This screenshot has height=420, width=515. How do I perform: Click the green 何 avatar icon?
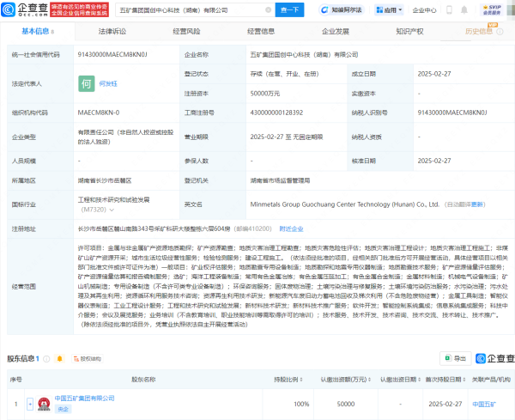pos(87,84)
